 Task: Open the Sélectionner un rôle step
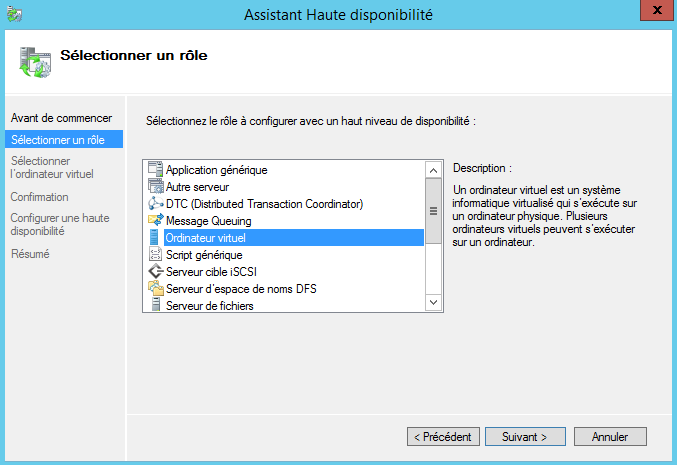pos(57,140)
